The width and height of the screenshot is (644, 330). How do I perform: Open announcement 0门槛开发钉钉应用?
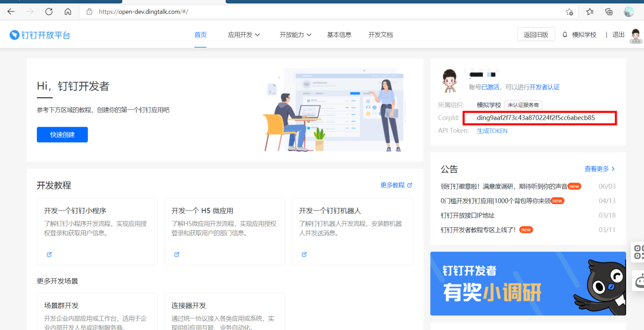tap(495, 201)
